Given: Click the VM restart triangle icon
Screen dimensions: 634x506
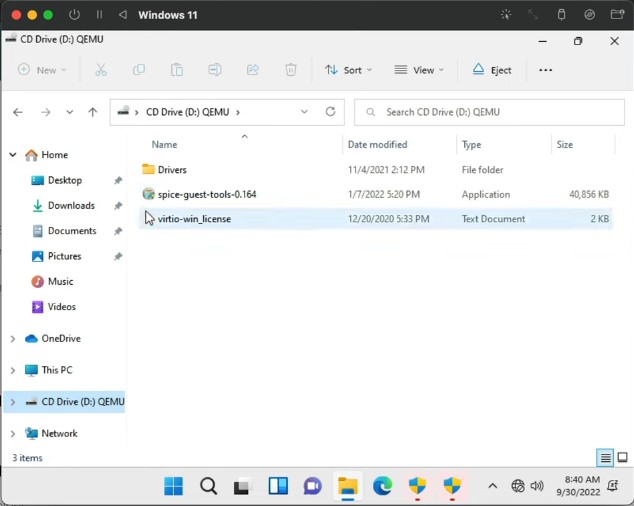Looking at the screenshot, I should 123,15.
